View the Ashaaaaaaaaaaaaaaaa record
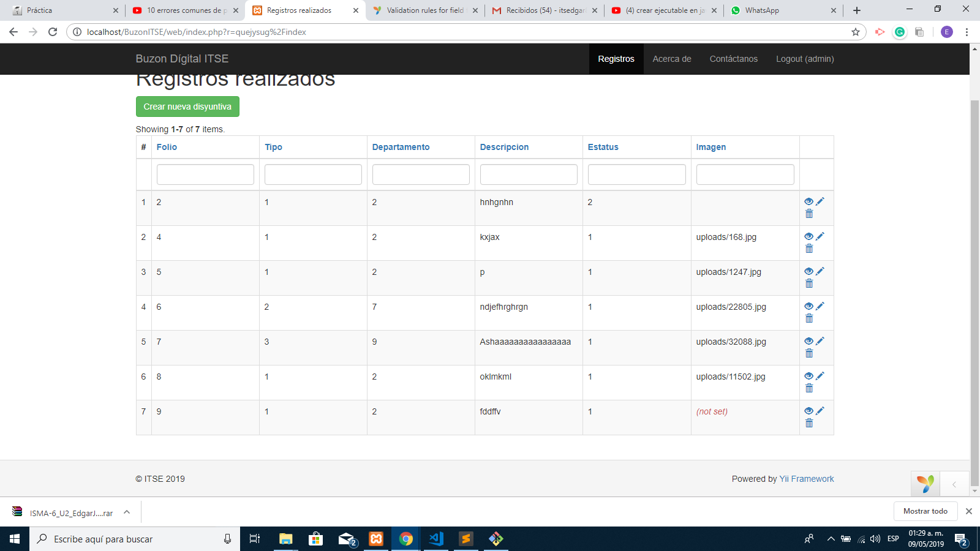The height and width of the screenshot is (551, 980). click(x=809, y=341)
